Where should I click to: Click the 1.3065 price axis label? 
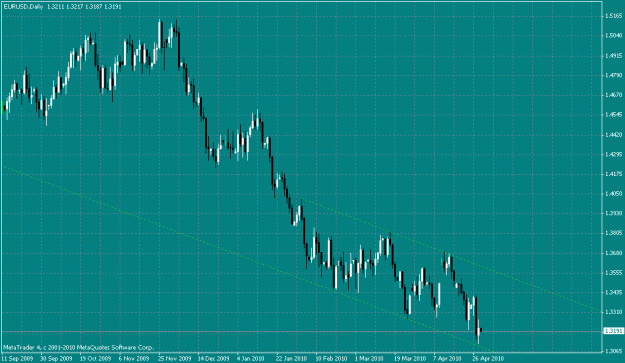coord(614,351)
